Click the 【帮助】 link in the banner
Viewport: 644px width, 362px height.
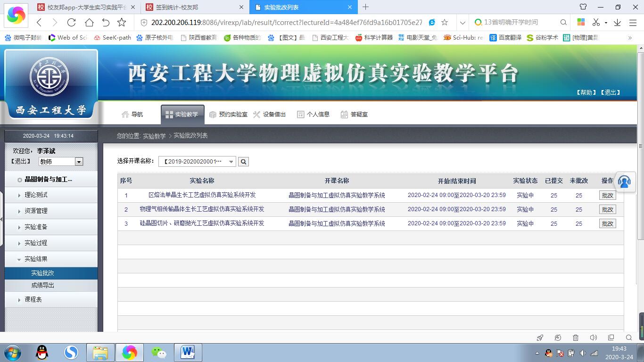pyautogui.click(x=586, y=92)
